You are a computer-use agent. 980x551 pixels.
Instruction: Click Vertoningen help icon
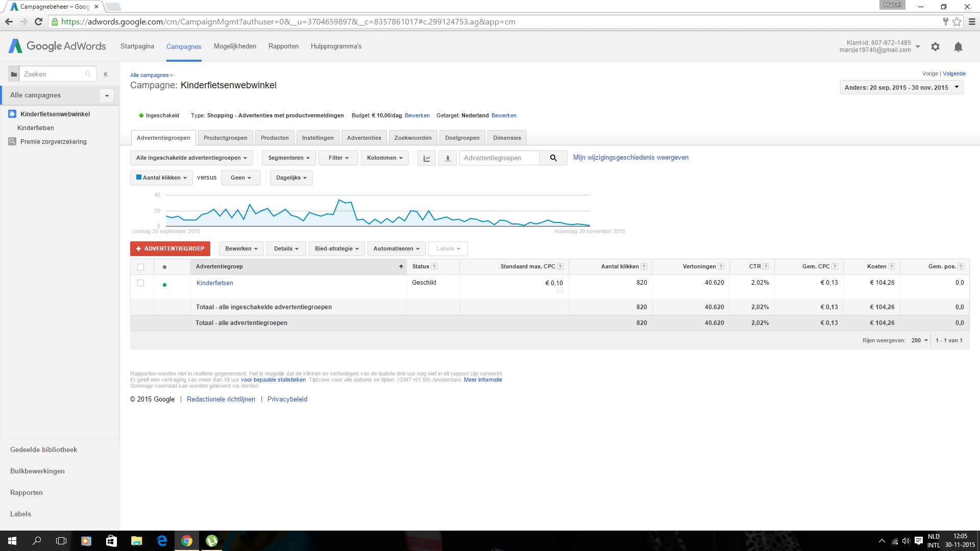point(721,266)
